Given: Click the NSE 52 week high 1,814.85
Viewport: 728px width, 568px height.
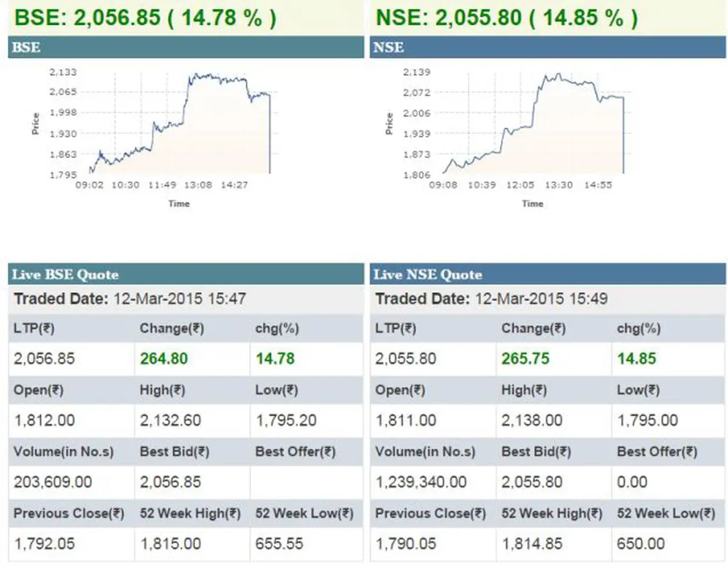Looking at the screenshot, I should (x=532, y=544).
